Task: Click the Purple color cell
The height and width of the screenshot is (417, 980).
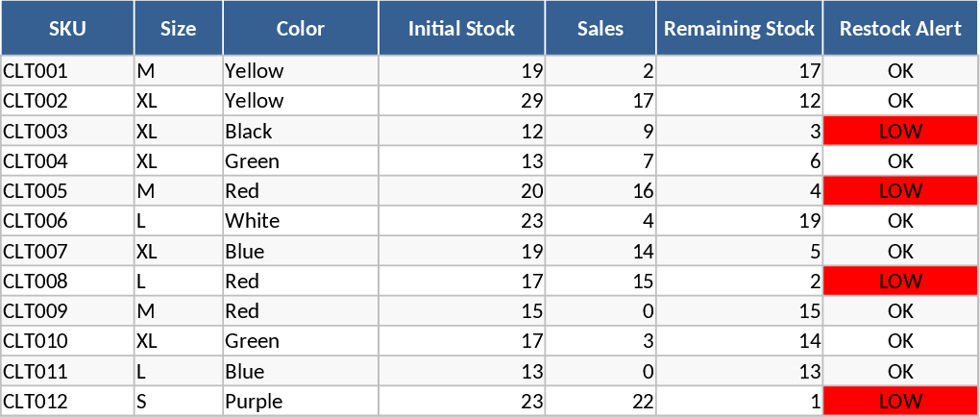Action: coord(301,402)
